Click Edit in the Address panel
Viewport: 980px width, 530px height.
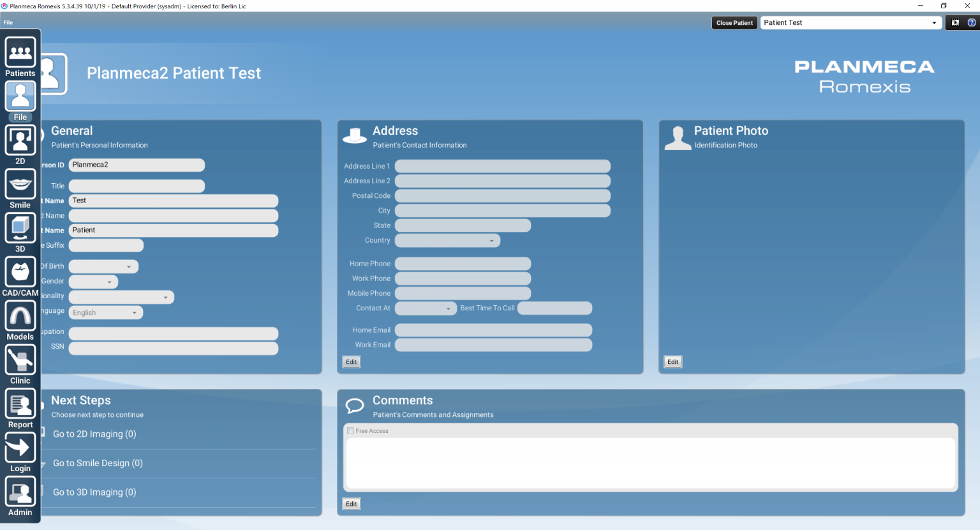pos(352,362)
